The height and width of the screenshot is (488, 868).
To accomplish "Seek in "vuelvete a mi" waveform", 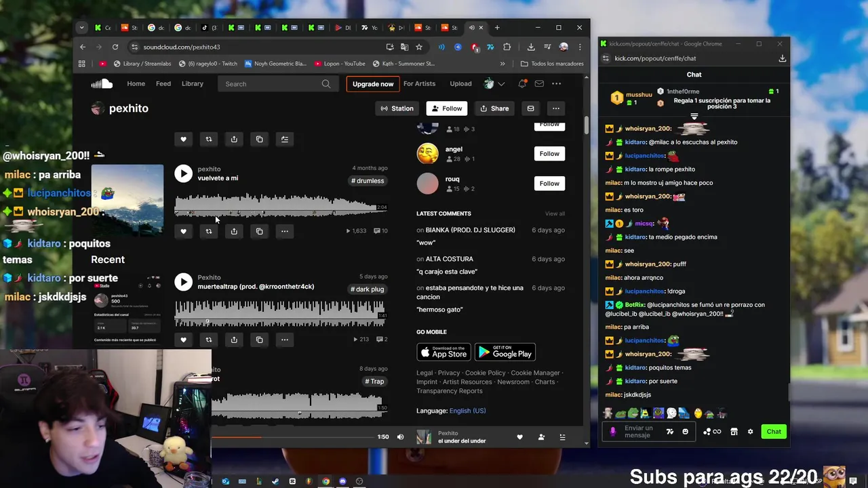I will point(281,205).
